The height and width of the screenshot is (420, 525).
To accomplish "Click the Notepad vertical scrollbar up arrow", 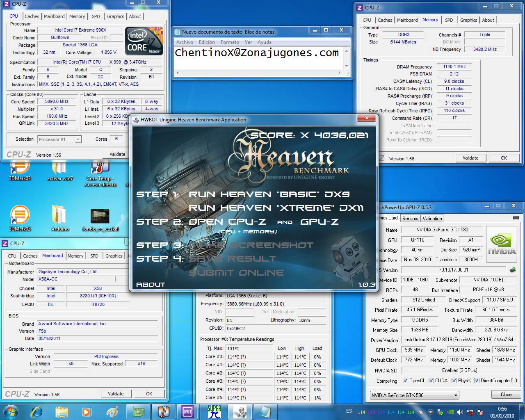I will pyautogui.click(x=347, y=51).
